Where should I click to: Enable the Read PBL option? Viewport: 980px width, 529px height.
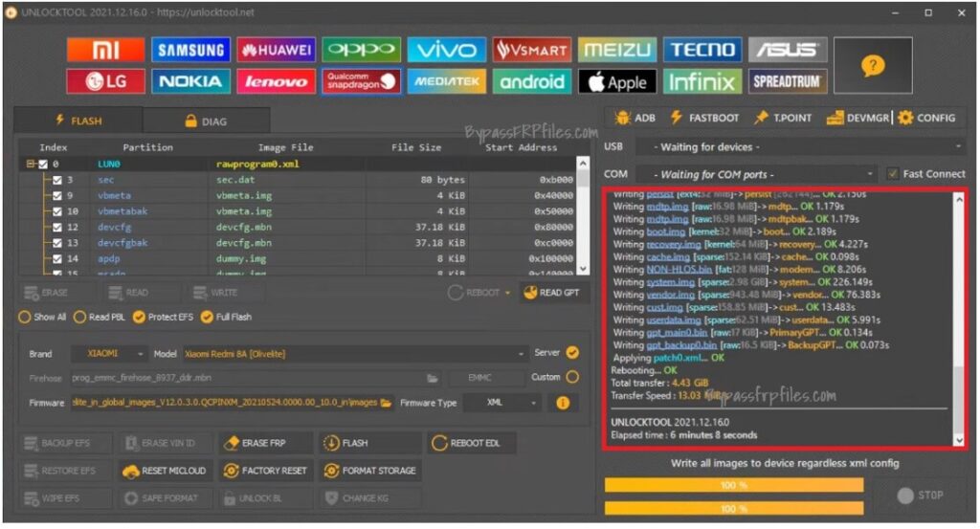coord(100,318)
